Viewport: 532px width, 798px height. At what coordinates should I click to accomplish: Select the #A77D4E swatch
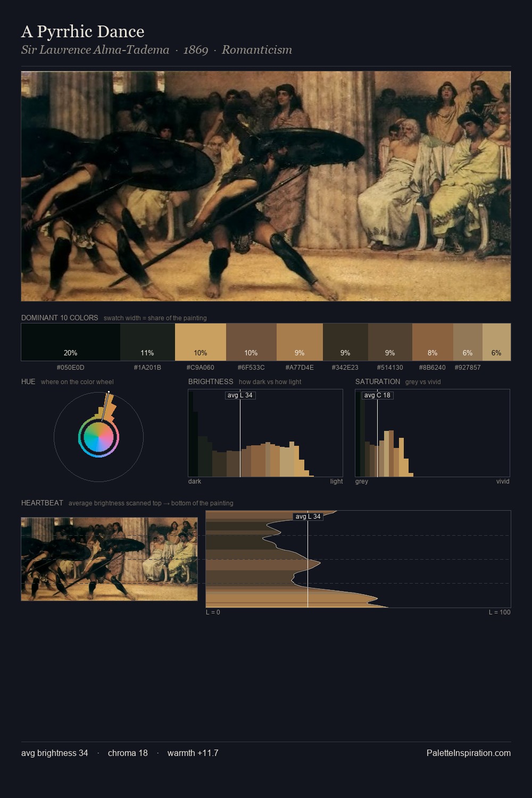click(x=300, y=342)
